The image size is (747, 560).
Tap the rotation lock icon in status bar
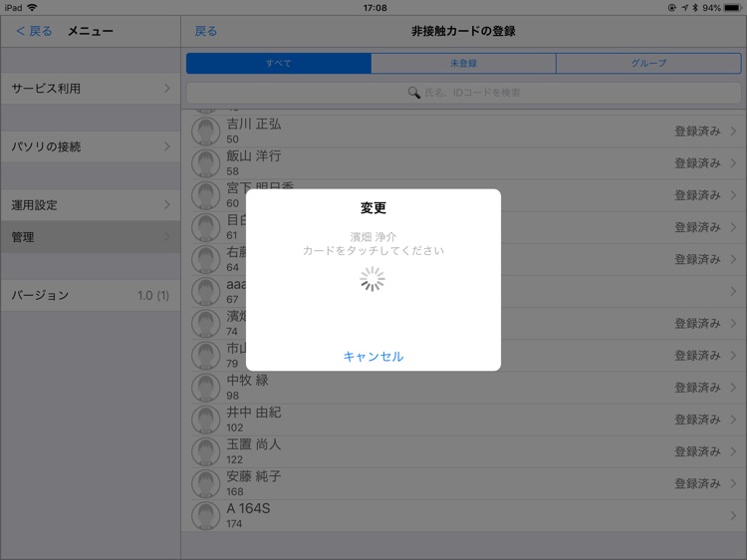pos(672,8)
